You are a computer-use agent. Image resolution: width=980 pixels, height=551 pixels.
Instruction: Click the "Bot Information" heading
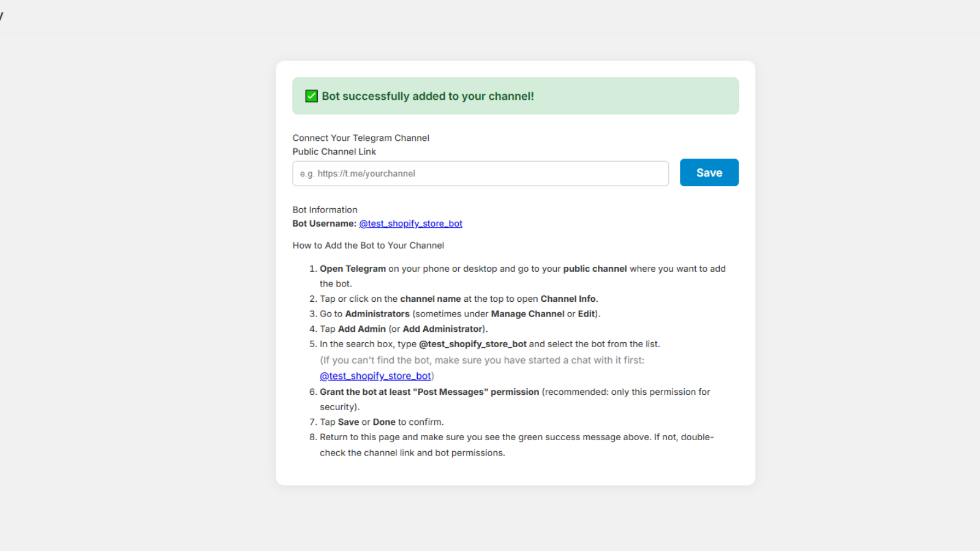325,210
